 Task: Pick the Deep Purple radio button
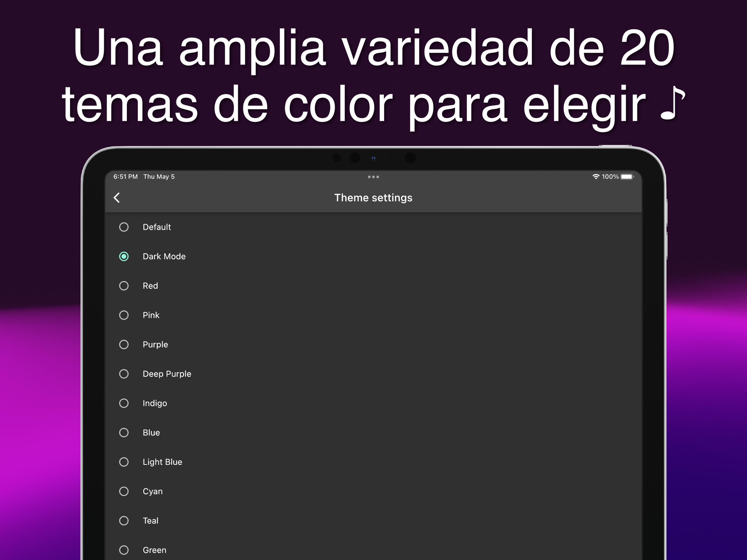[124, 374]
